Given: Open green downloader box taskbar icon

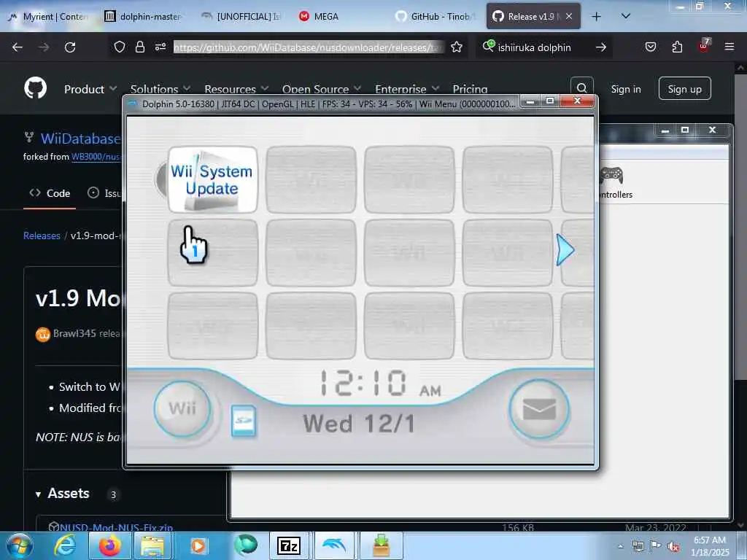Looking at the screenshot, I should [381, 545].
